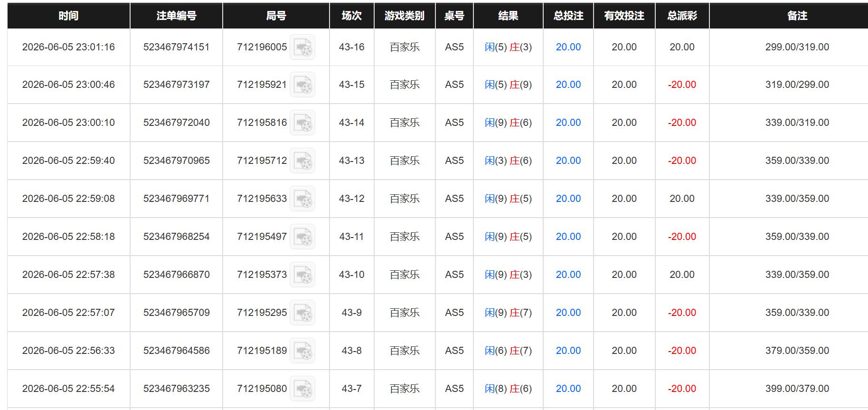The width and height of the screenshot is (868, 410).
Task: Open video replay for round 712195189
Action: [x=302, y=351]
